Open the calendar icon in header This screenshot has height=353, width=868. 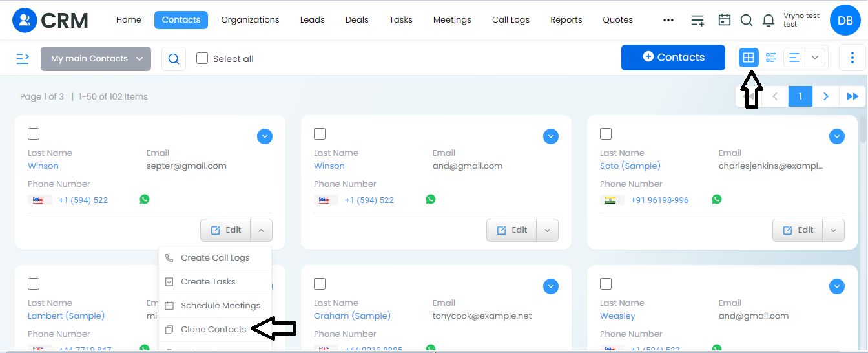(725, 20)
